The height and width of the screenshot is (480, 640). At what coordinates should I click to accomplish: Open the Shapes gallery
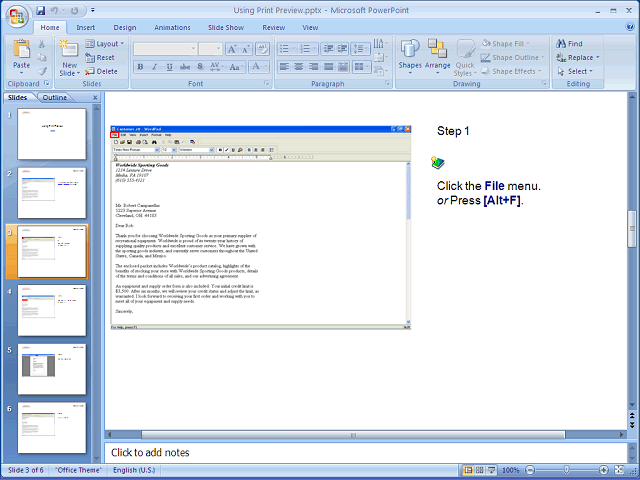(x=410, y=57)
